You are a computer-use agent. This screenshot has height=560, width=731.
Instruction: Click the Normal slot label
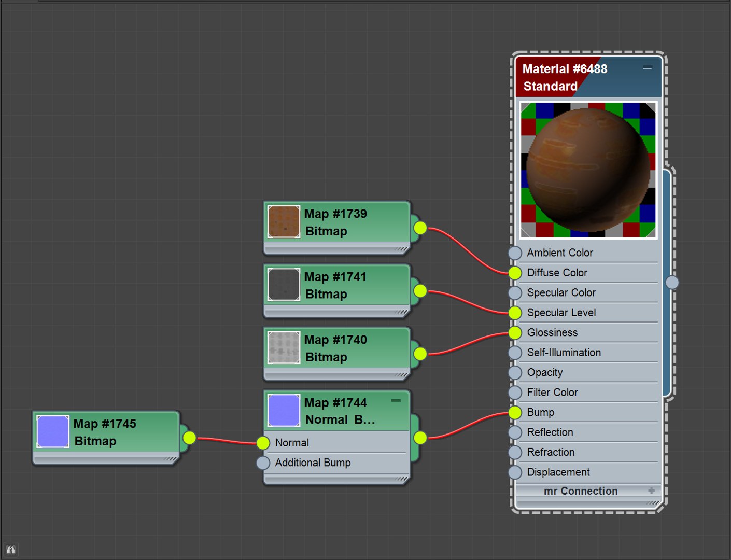click(x=292, y=443)
